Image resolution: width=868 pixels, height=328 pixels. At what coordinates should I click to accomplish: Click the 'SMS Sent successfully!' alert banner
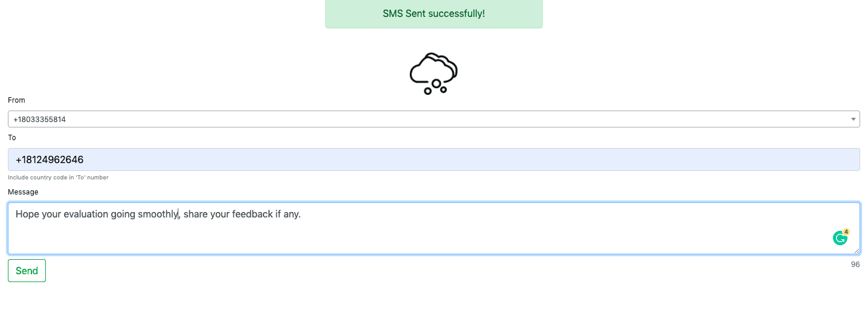[434, 14]
